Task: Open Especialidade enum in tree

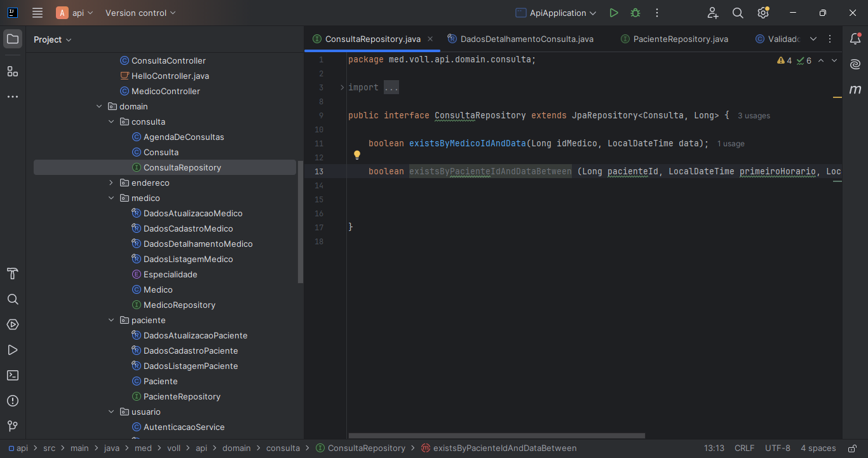Action: click(x=170, y=274)
